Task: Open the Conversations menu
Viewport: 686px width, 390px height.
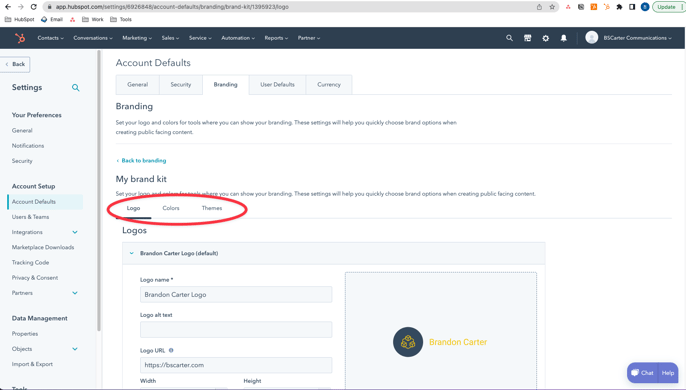Action: click(x=93, y=38)
